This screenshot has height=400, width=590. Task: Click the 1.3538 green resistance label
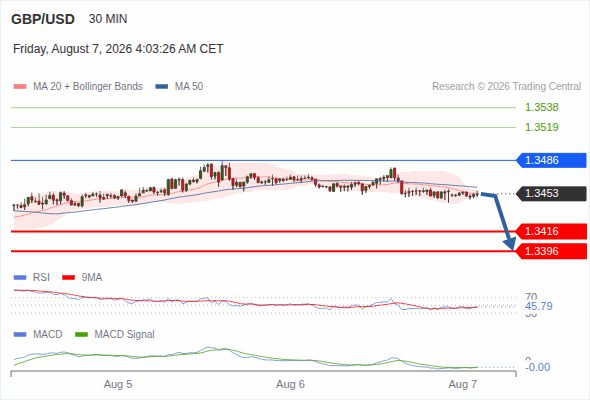pos(541,107)
